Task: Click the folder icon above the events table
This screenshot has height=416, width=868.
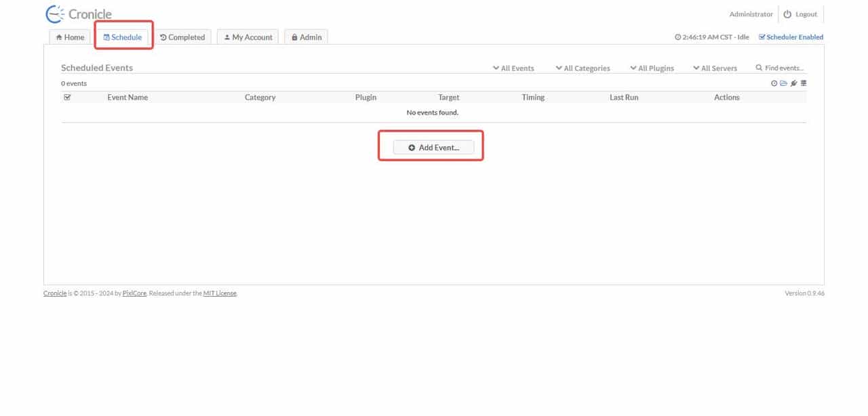Action: (784, 83)
